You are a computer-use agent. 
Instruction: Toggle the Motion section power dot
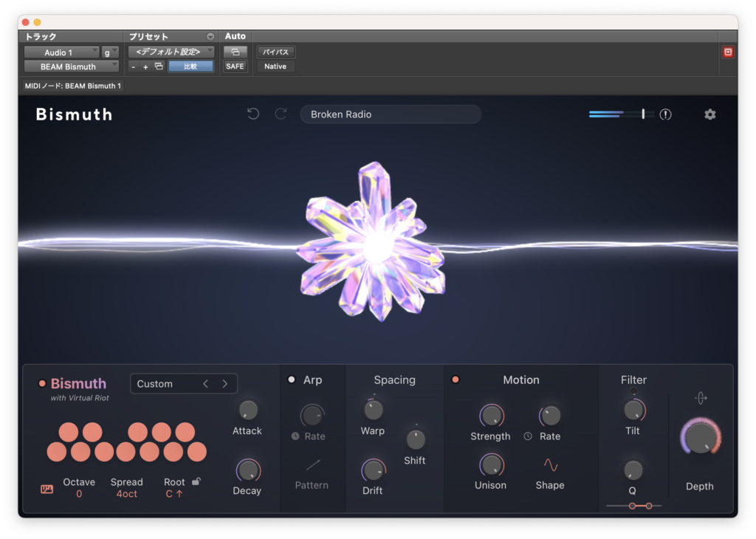pos(455,380)
